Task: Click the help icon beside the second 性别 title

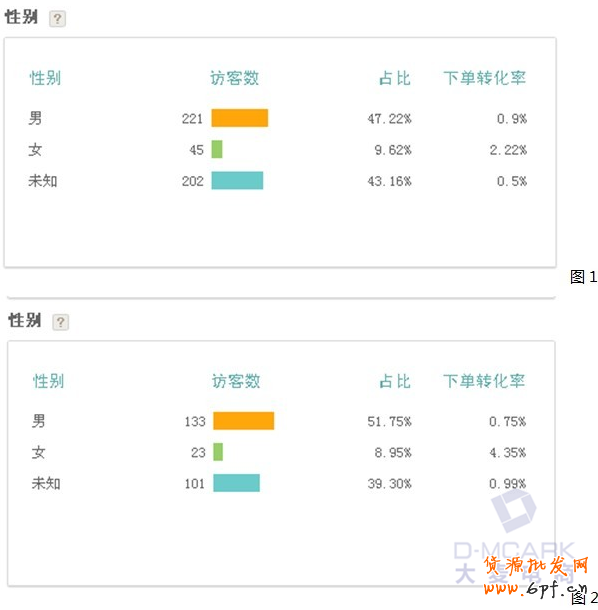Action: (60, 322)
